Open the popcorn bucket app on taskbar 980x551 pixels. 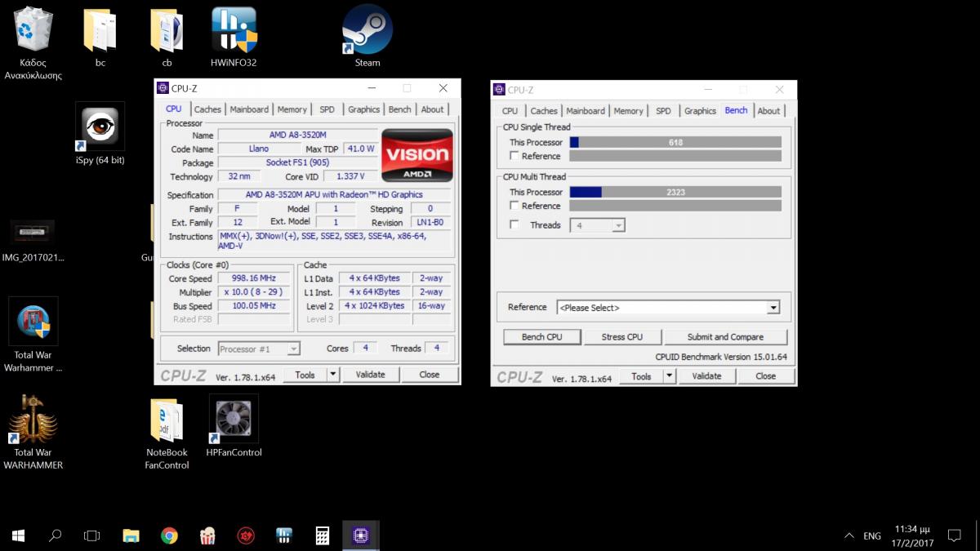coord(207,535)
